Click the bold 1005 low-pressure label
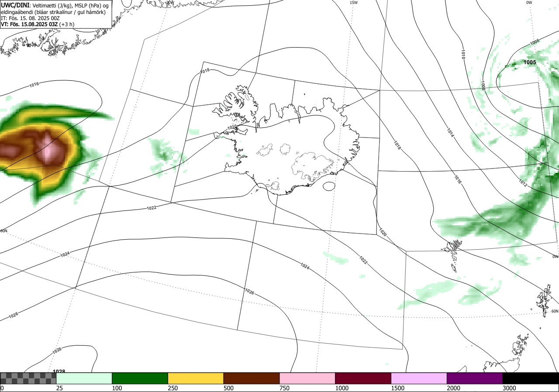The height and width of the screenshot is (392, 559). pos(530,62)
